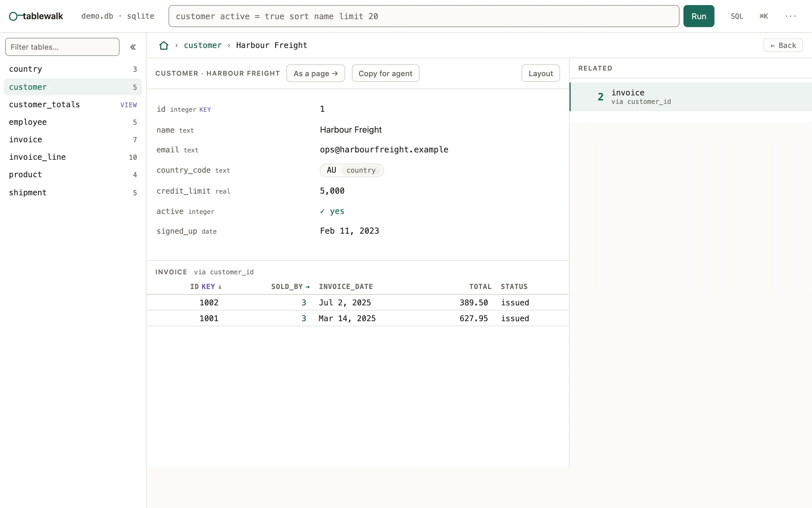Follow the AU country reference chip
The width and height of the screenshot is (812, 508).
pyautogui.click(x=351, y=170)
